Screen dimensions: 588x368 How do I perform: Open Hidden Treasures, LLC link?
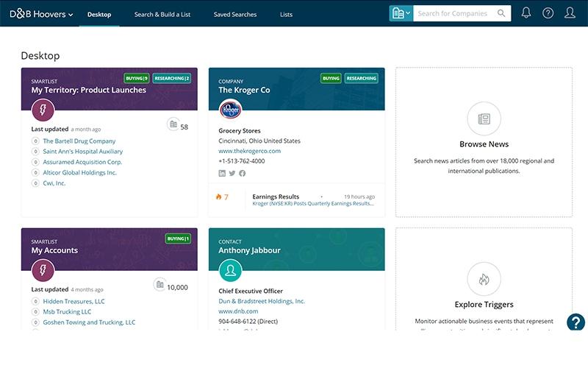tap(74, 301)
